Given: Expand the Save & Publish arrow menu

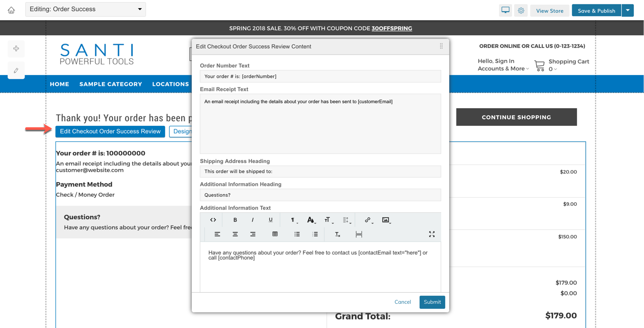Looking at the screenshot, I should pyautogui.click(x=627, y=10).
